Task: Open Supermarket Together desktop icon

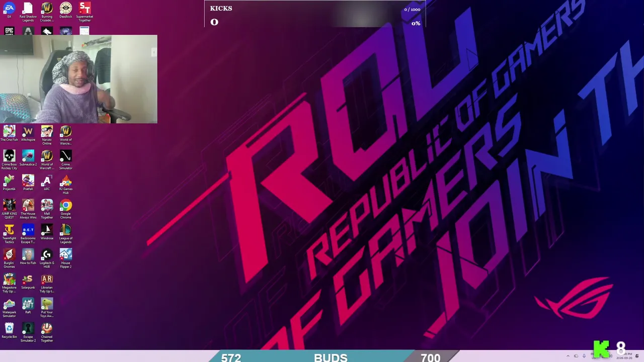Action: 85,12
